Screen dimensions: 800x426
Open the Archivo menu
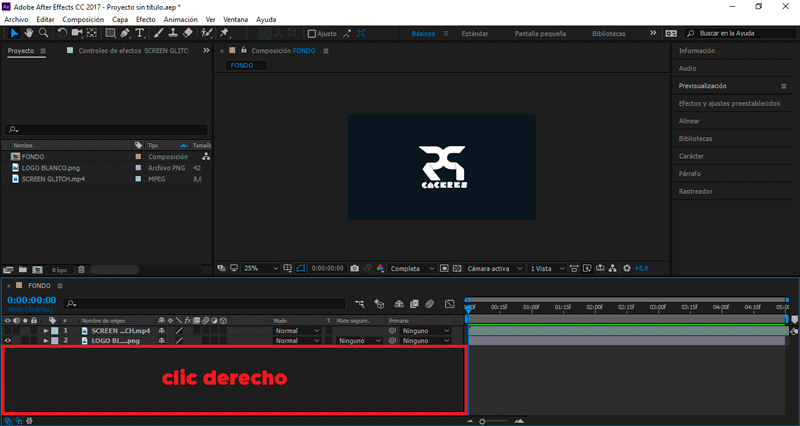tap(16, 19)
